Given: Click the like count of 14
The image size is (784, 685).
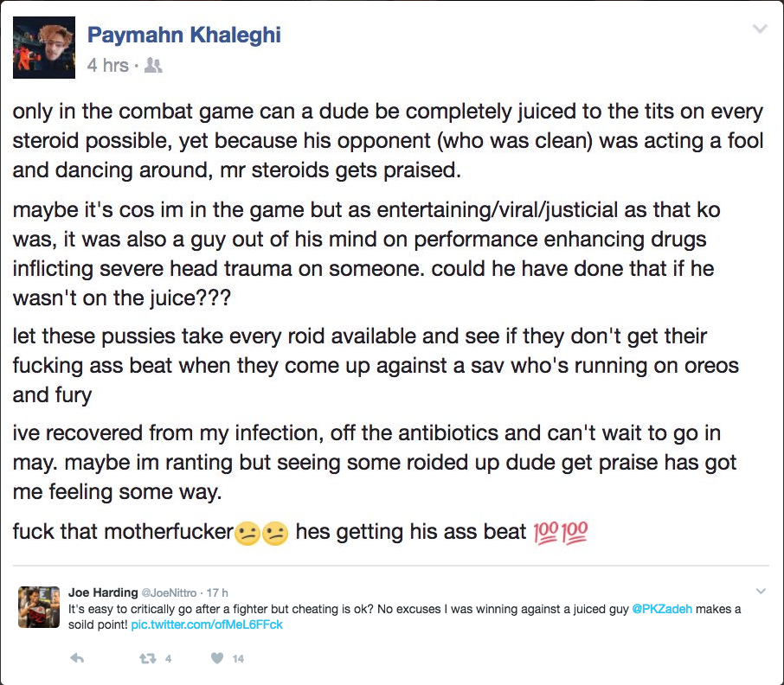Looking at the screenshot, I should (238, 659).
